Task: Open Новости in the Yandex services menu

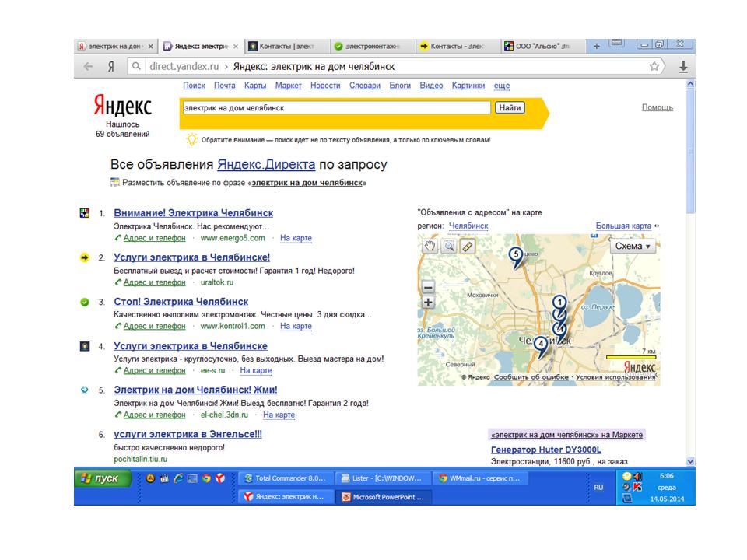Action: coord(325,86)
